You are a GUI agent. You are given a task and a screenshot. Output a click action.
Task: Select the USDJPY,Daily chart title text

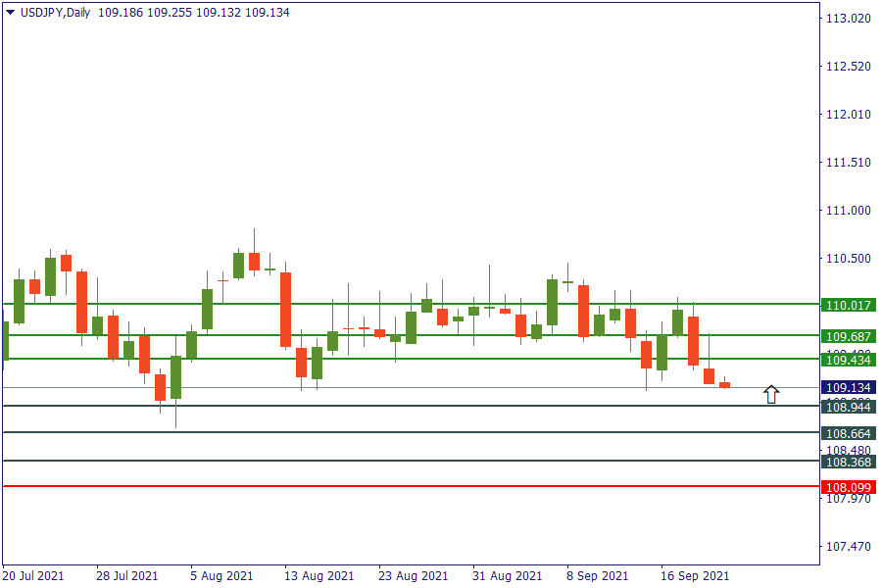pos(55,13)
